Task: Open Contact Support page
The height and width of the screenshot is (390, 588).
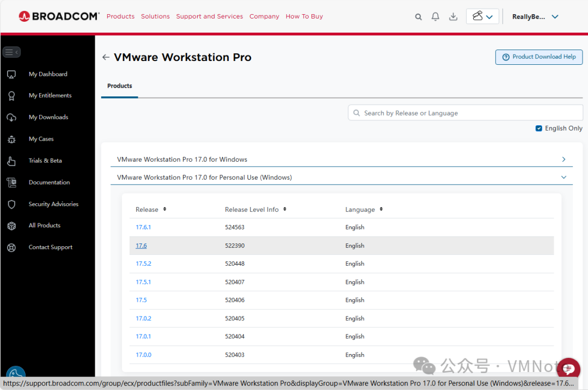Action: (51, 247)
